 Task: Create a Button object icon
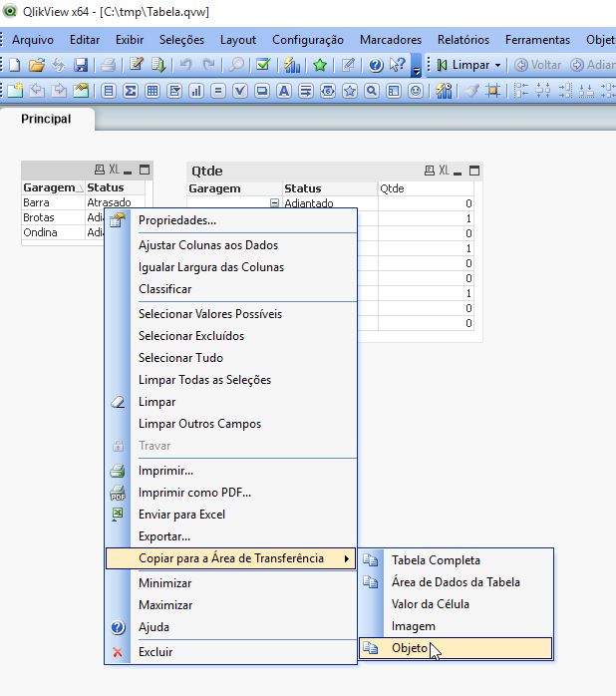(x=262, y=91)
